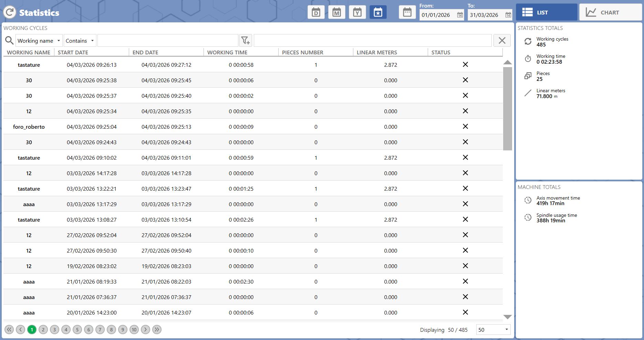Go to page 2
The width and height of the screenshot is (644, 340).
point(43,330)
